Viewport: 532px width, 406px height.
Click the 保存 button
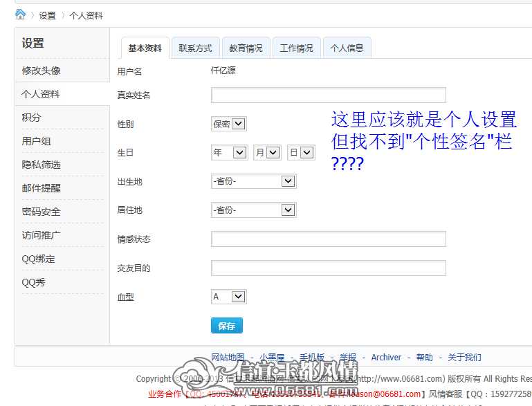pyautogui.click(x=227, y=326)
